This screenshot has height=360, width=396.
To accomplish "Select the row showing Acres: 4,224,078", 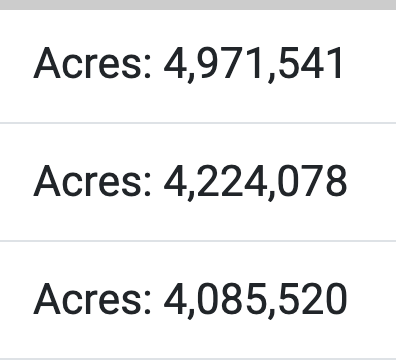I will point(198,182).
